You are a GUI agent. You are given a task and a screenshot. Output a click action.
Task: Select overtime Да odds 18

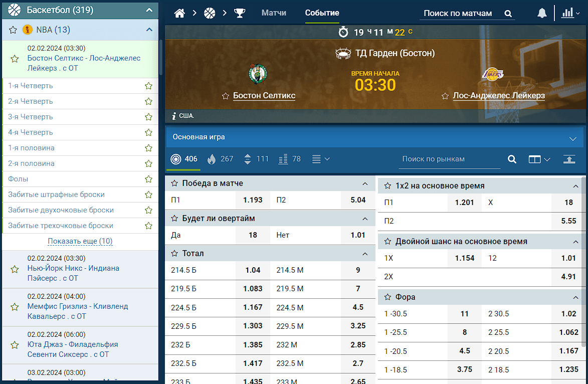coord(253,235)
